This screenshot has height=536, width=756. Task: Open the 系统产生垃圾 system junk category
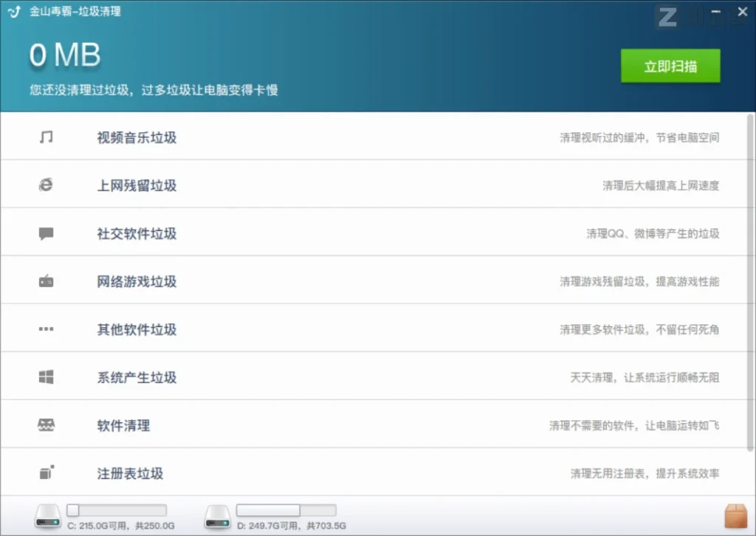(x=136, y=377)
